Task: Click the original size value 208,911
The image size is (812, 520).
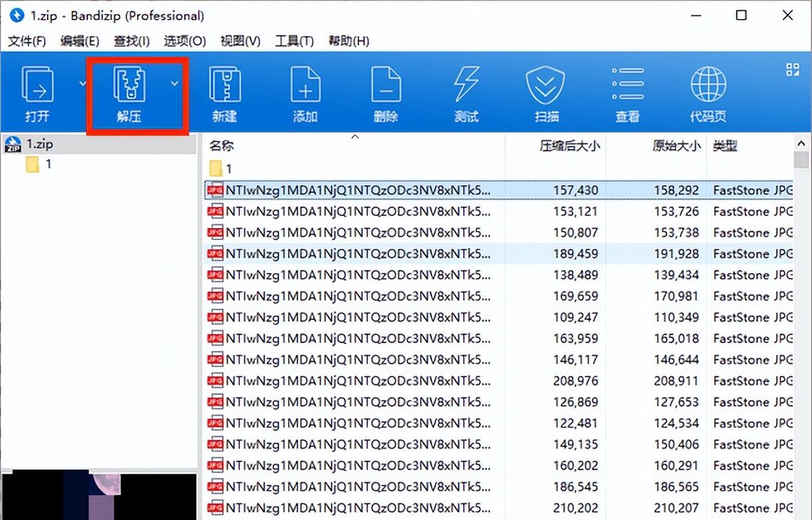Action: pyautogui.click(x=676, y=380)
